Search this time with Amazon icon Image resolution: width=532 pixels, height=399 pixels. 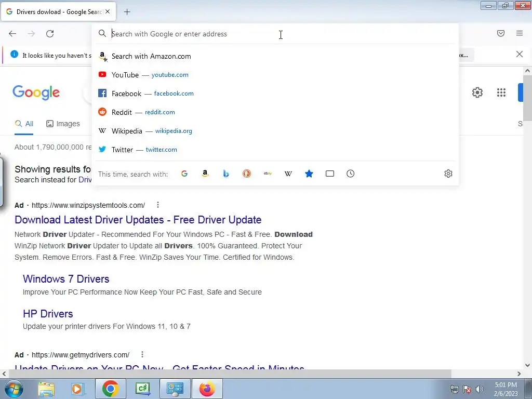[x=205, y=174]
